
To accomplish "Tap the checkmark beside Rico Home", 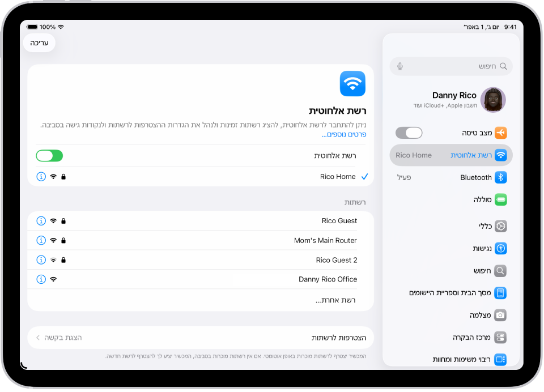I will (x=364, y=177).
